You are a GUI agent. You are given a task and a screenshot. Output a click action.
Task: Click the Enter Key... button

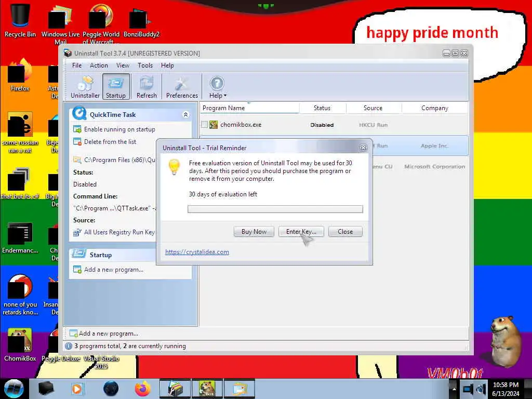click(301, 231)
